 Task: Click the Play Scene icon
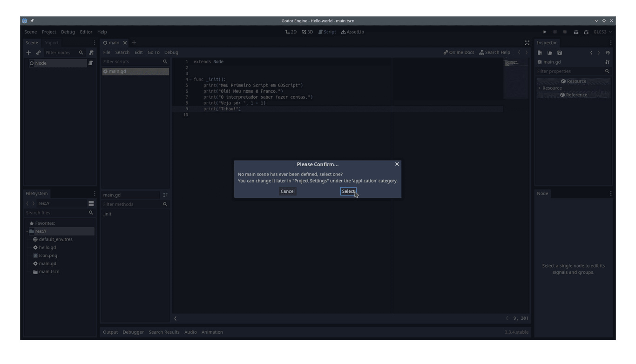(576, 32)
